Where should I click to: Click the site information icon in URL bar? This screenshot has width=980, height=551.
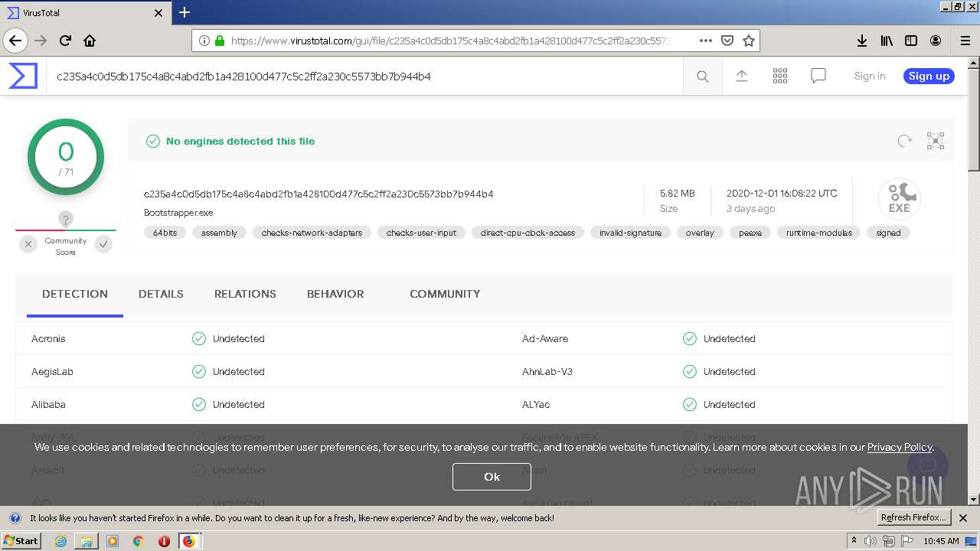(x=204, y=41)
